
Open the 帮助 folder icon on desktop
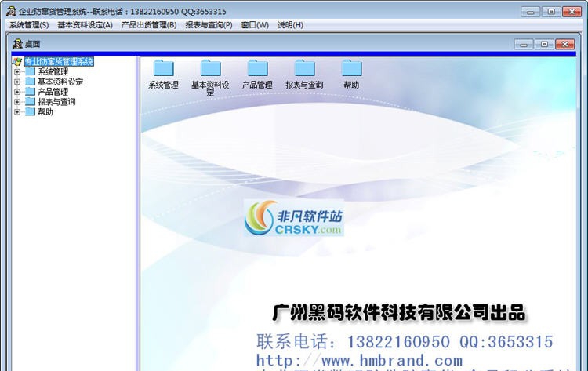(351, 68)
